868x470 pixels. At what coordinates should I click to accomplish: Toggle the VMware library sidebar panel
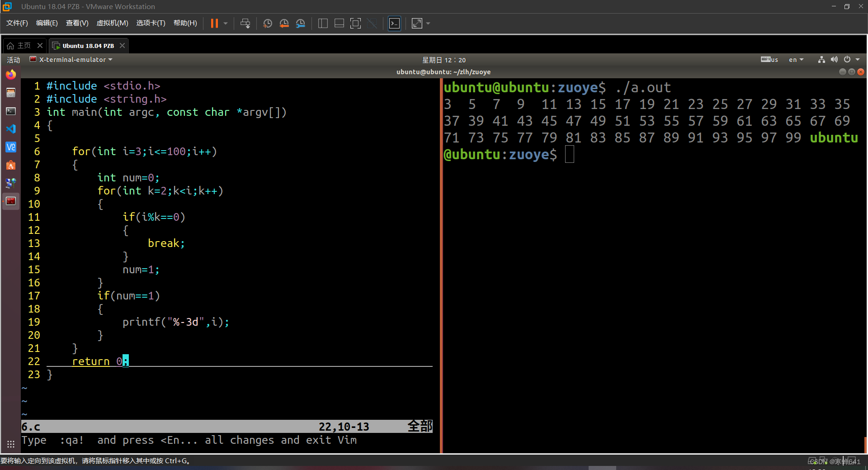click(x=323, y=24)
